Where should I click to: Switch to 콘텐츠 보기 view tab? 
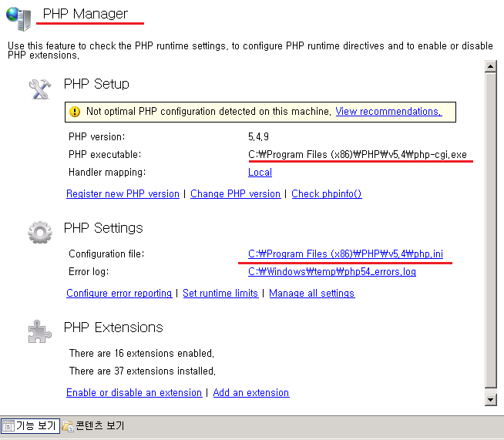coord(93,426)
